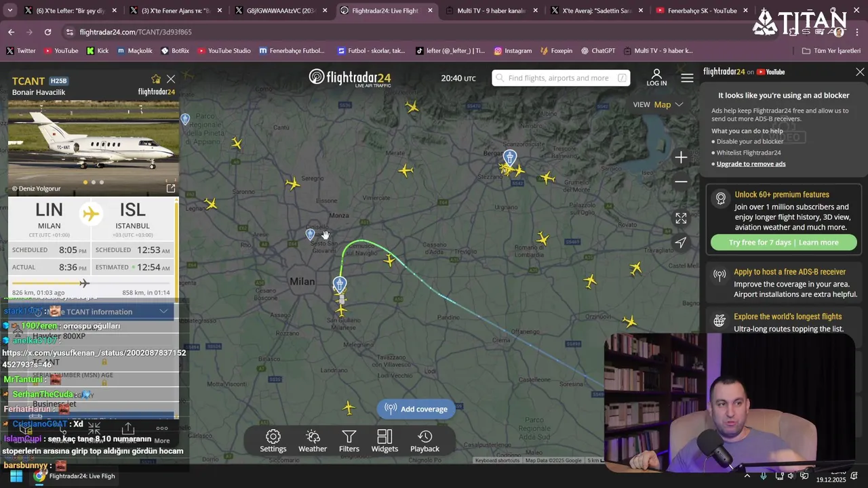Viewport: 868px width, 488px height.
Task: Open the Maçkolik bookmark
Action: 135,51
